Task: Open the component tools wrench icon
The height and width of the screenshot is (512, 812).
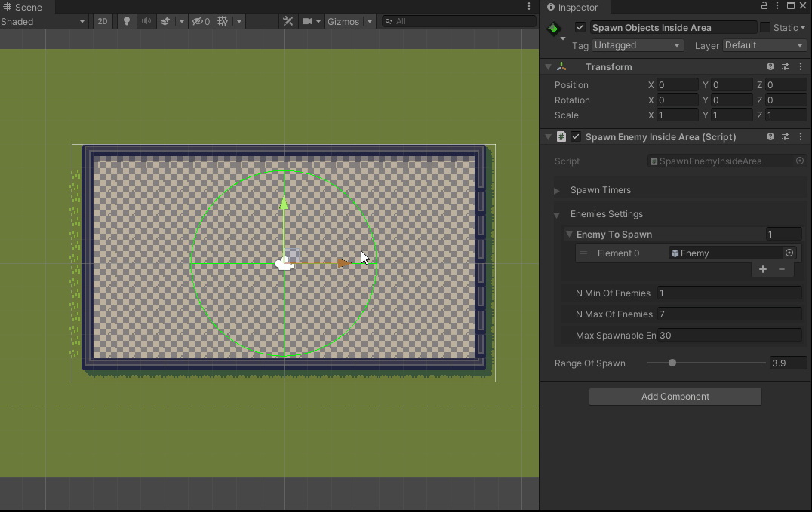Action: point(288,22)
